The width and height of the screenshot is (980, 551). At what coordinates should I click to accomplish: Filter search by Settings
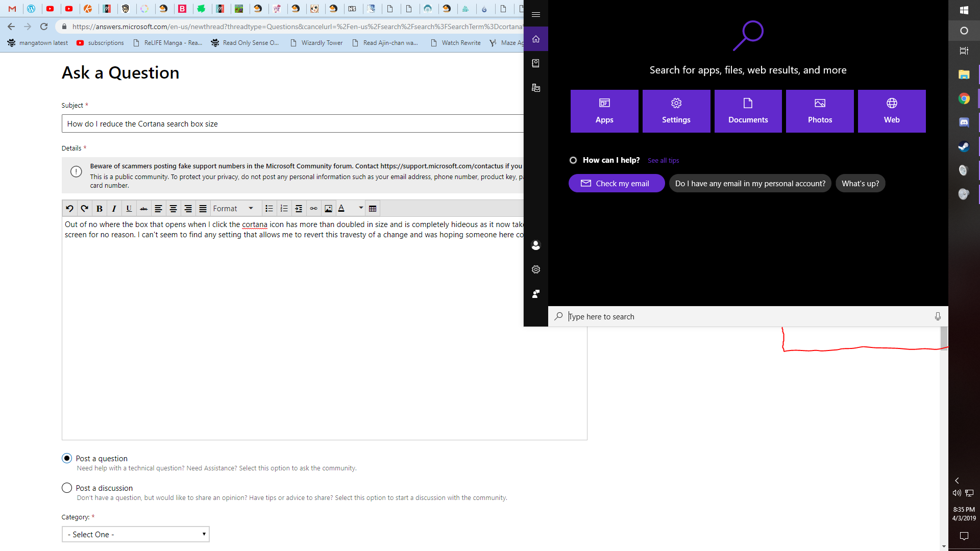(x=676, y=111)
